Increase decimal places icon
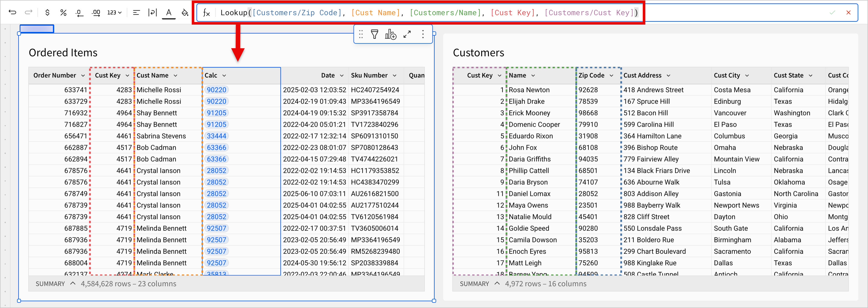The image size is (868, 308). coord(96,13)
